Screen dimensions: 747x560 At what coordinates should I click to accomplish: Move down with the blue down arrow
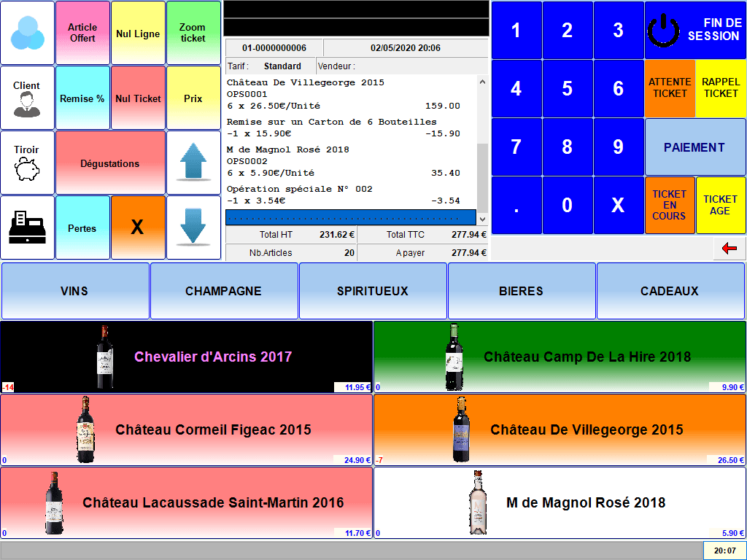(x=193, y=227)
